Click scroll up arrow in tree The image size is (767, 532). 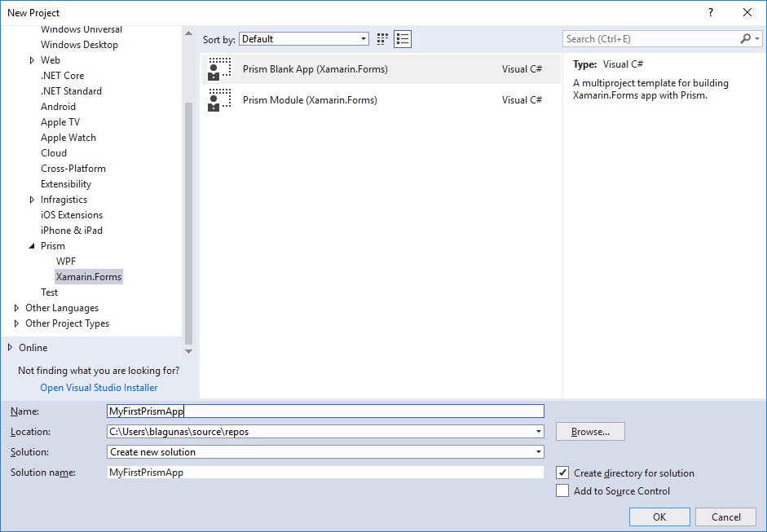tap(188, 33)
